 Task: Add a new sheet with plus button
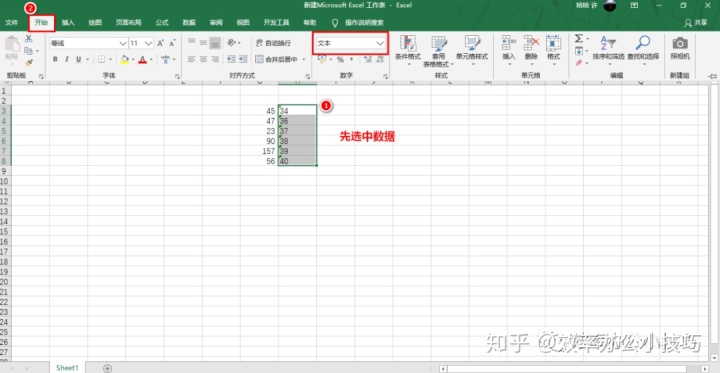[x=107, y=368]
